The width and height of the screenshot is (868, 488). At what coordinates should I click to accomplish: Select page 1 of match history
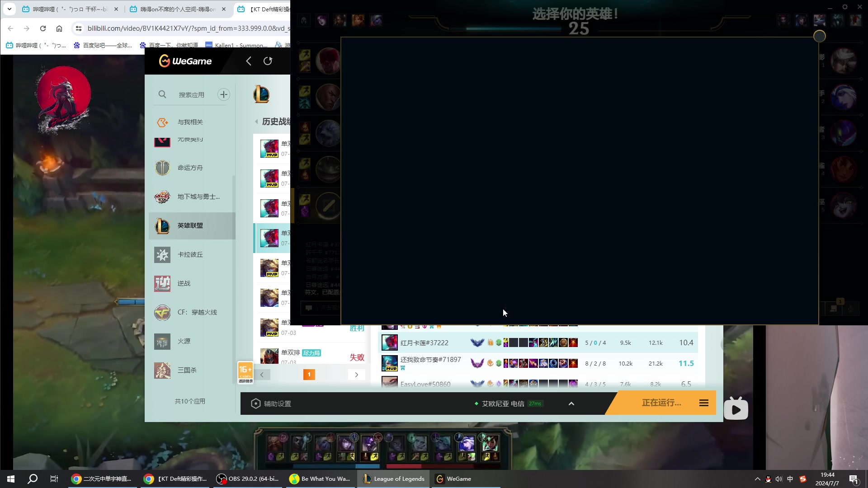tap(309, 375)
